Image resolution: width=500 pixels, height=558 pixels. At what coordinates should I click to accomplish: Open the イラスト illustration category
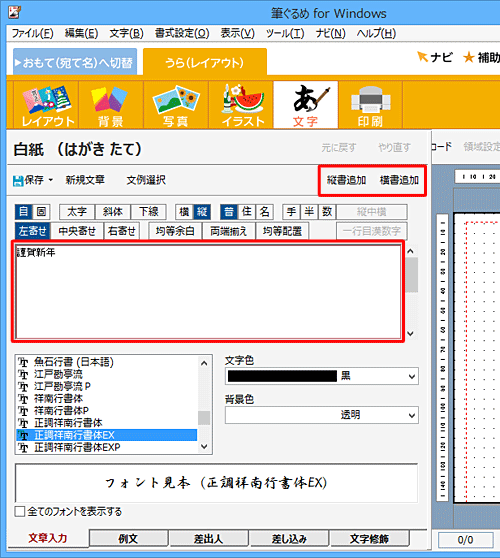pos(241,105)
